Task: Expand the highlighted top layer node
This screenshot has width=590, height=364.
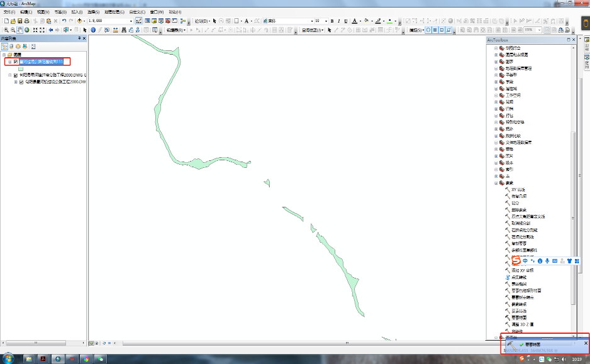Action: pos(9,62)
